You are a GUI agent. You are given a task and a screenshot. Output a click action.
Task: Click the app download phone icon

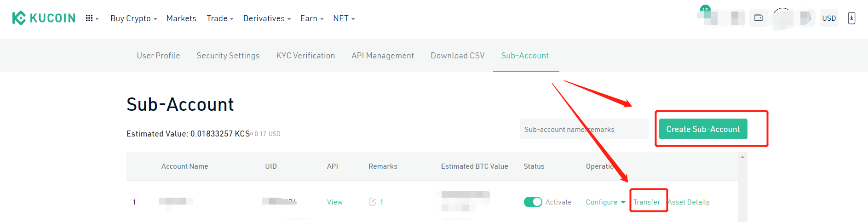click(851, 18)
